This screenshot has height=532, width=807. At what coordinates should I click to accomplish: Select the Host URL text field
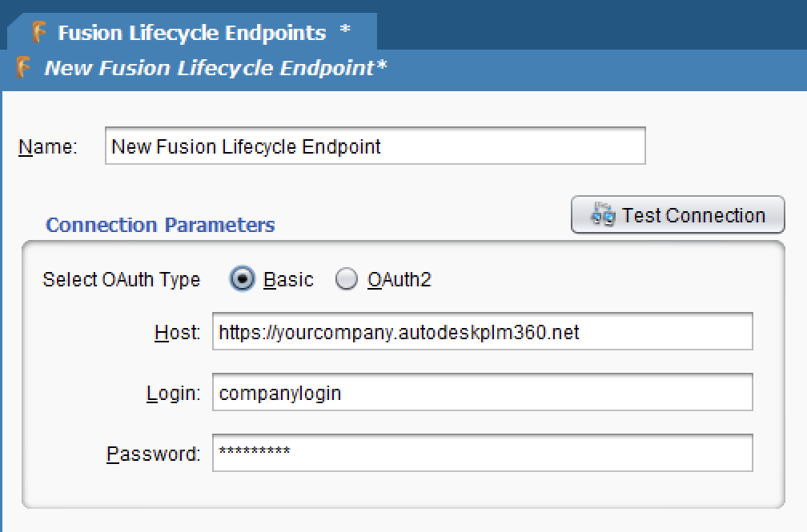point(480,332)
